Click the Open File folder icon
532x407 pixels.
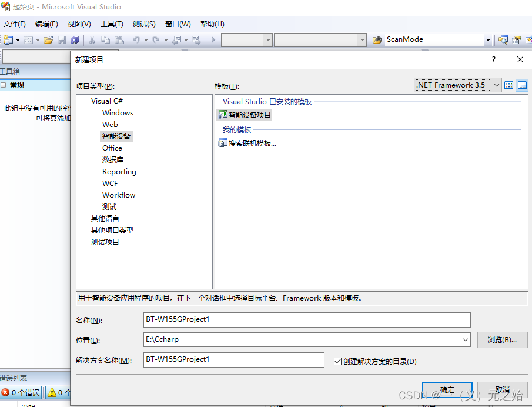coord(48,40)
